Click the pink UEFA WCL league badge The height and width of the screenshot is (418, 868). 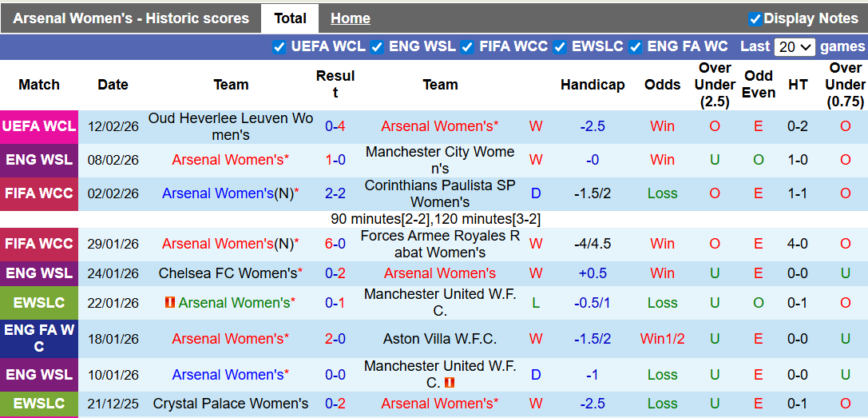point(39,126)
